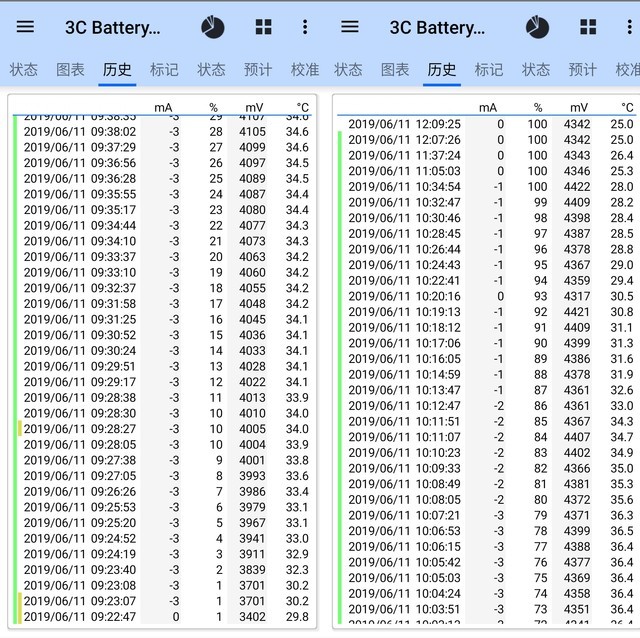Click the °C column header in the right table
The image size is (640, 638).
pos(626,107)
